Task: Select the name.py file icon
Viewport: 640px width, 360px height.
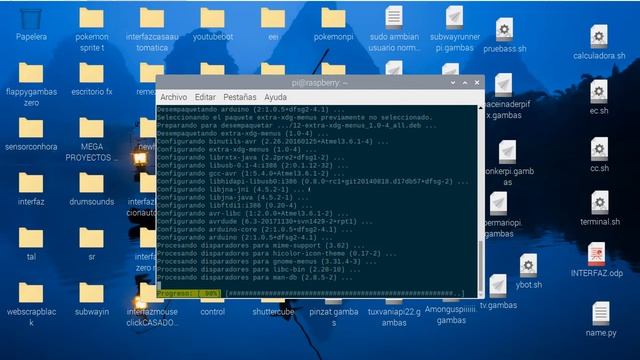Action: point(600,313)
